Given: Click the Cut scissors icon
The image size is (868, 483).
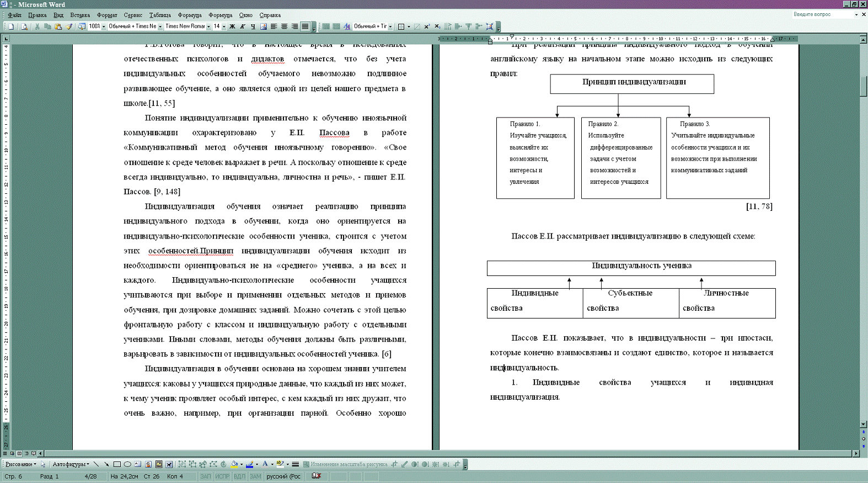Looking at the screenshot, I should click(37, 26).
